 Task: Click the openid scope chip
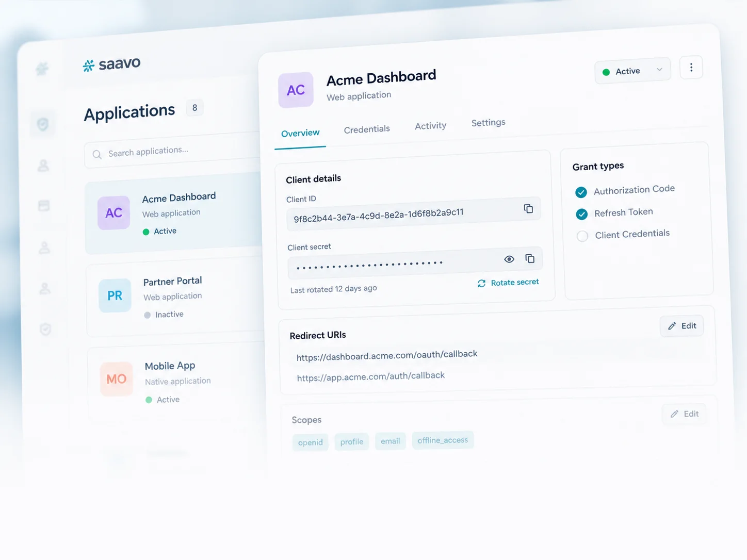coord(310,442)
